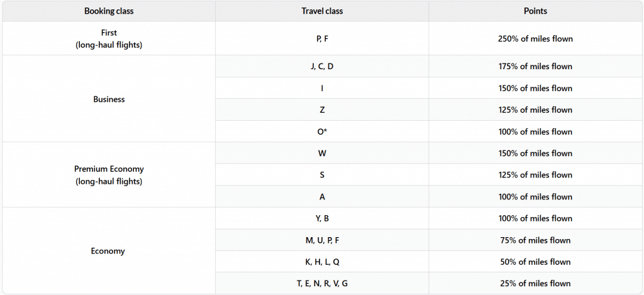Select the 250% of miles flown cell
Viewport: 644px width, 295px height.
tap(535, 38)
